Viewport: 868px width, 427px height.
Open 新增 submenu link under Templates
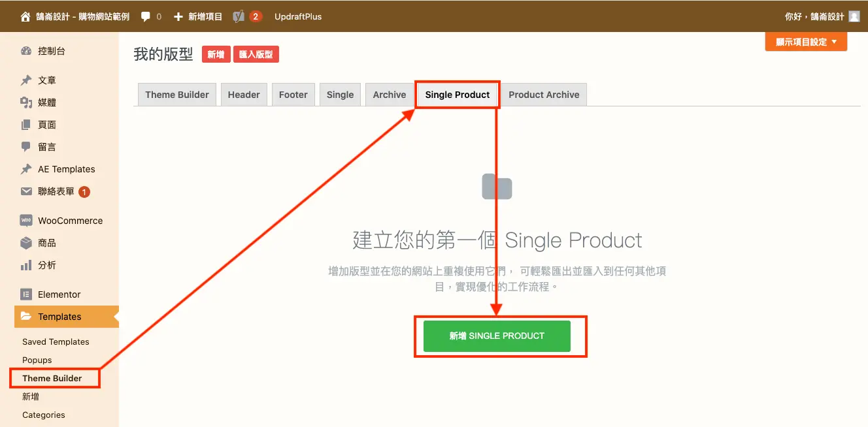tap(31, 396)
